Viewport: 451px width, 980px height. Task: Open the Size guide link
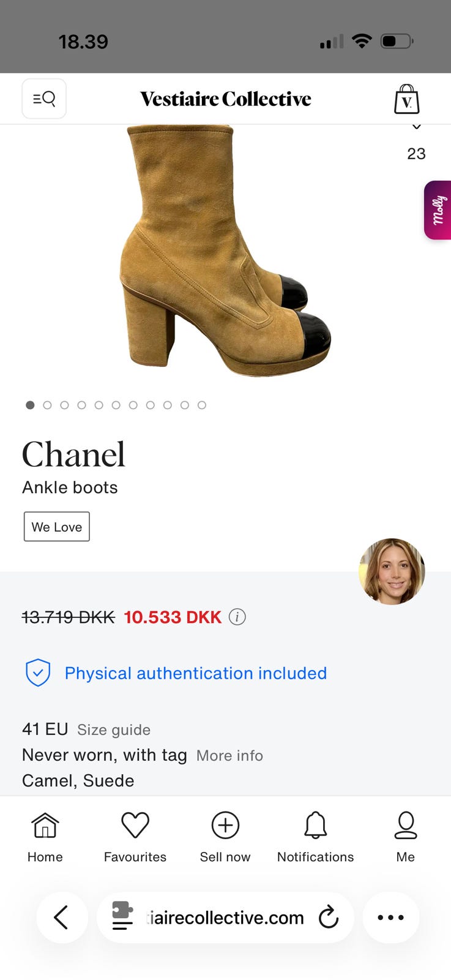coord(114,729)
